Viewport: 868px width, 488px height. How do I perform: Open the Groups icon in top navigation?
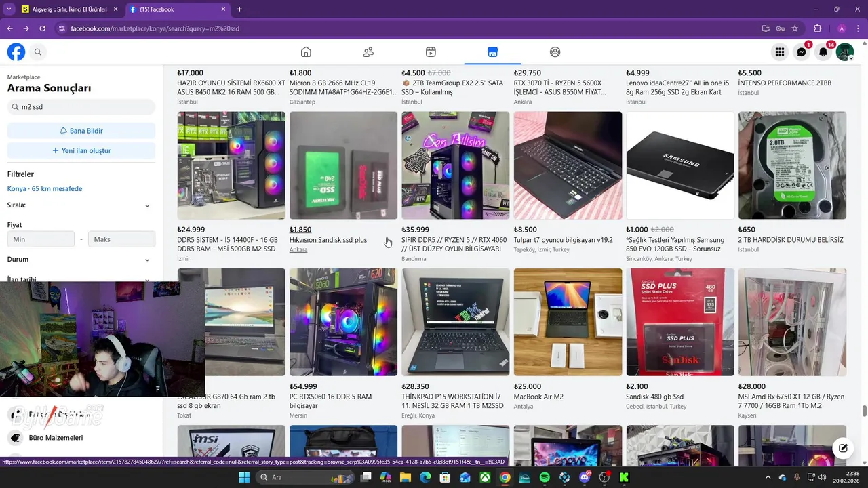tap(555, 52)
